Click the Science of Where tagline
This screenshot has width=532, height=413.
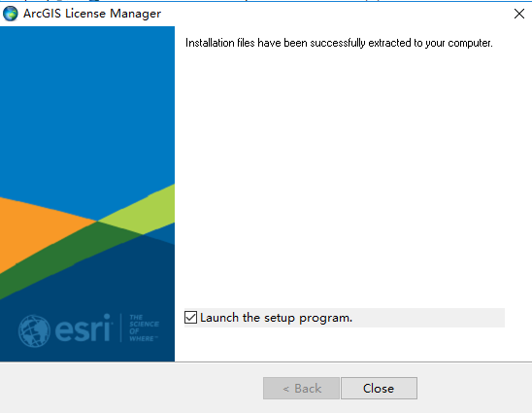pyautogui.click(x=144, y=328)
